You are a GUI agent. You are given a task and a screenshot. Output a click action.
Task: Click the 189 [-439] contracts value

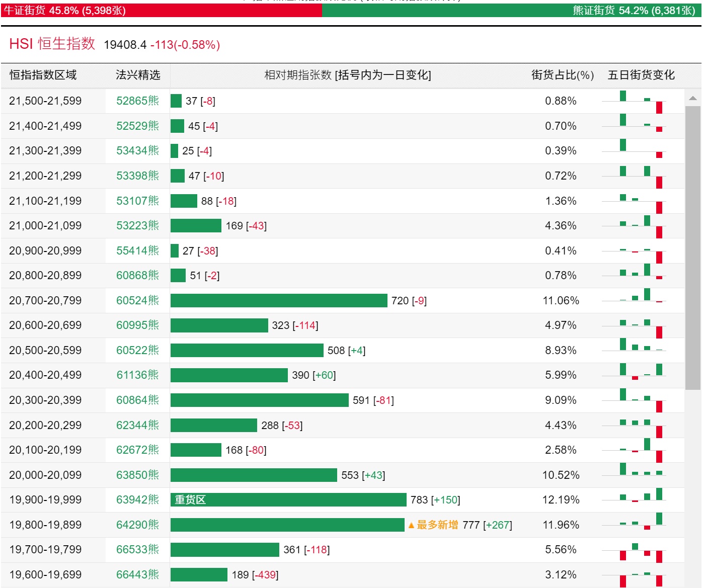click(255, 575)
